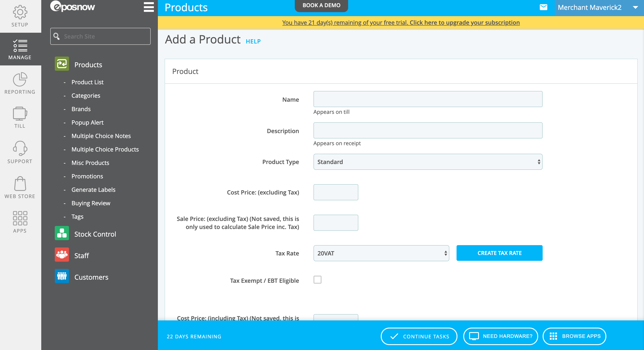This screenshot has width=644, height=350.
Task: Select Categories from sidebar menu
Action: 86,95
